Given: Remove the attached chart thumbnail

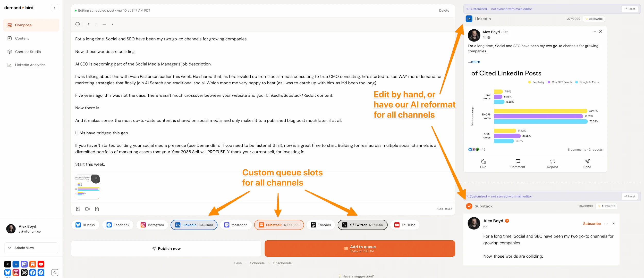Looking at the screenshot, I should click(96, 178).
